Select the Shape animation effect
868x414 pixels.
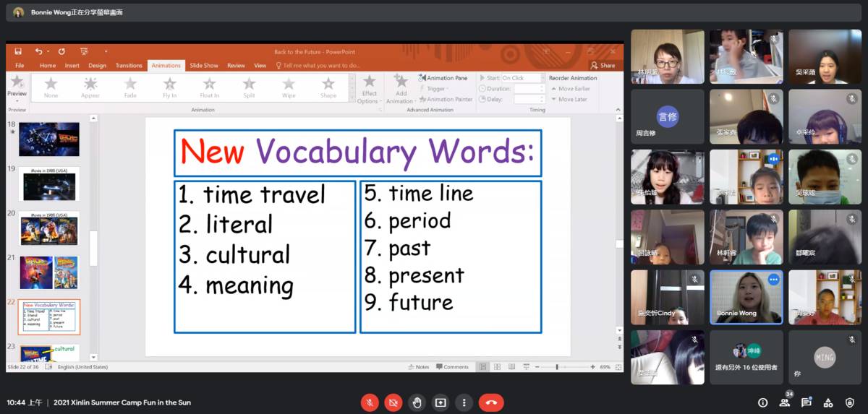(328, 87)
